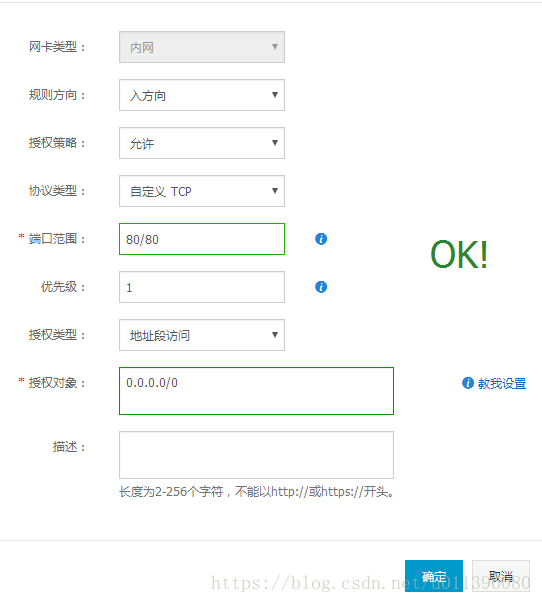Open the 网卡类型 dropdown showing 内网
The width and height of the screenshot is (542, 603).
pyautogui.click(x=202, y=47)
